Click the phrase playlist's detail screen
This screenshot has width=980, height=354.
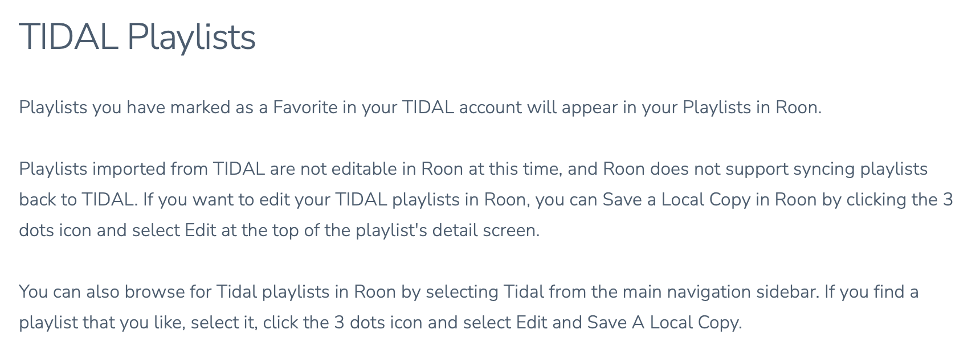(447, 230)
